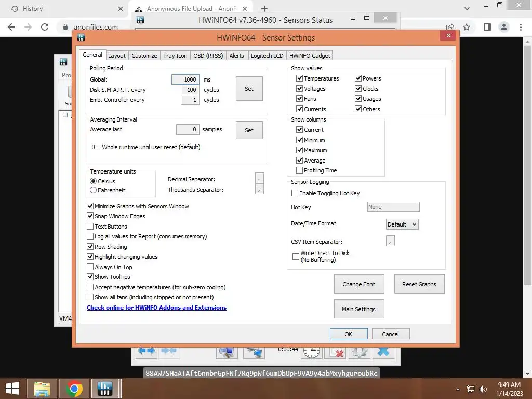
Task: Open the Date/Time Format dropdown
Action: [x=402, y=224]
